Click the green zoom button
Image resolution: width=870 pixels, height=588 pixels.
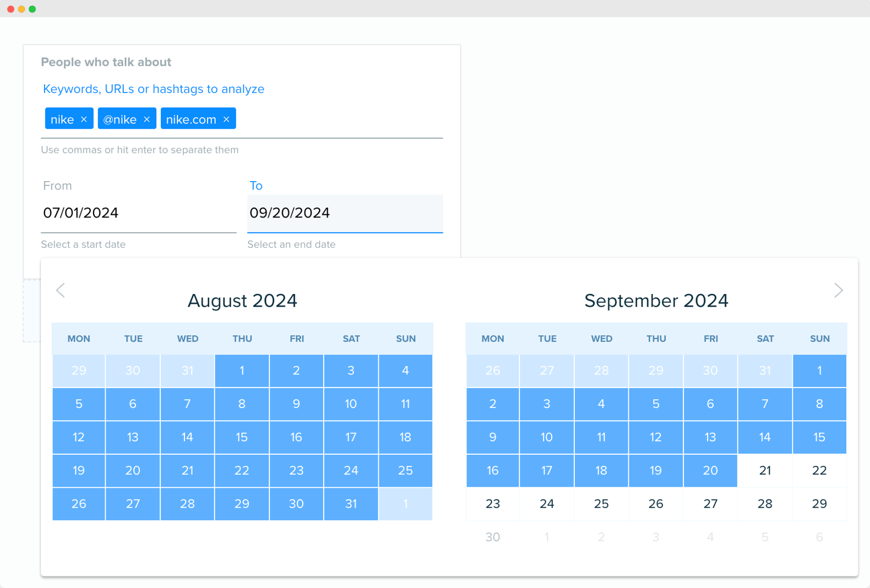click(x=32, y=8)
